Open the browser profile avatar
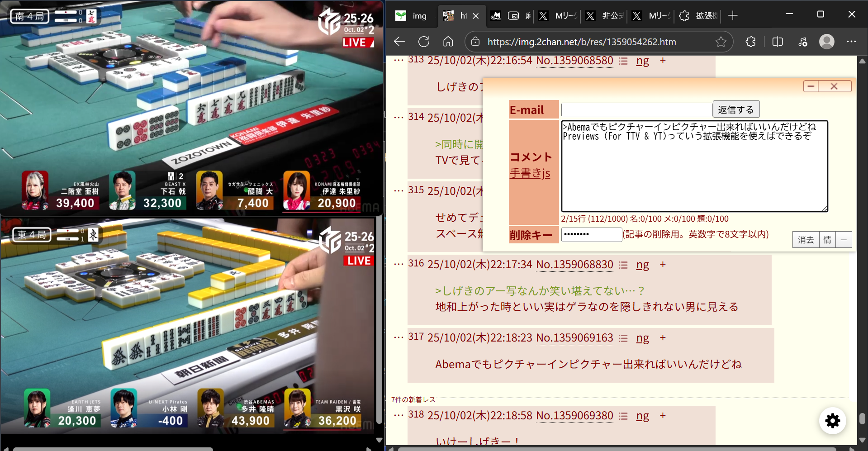The image size is (868, 451). point(826,42)
